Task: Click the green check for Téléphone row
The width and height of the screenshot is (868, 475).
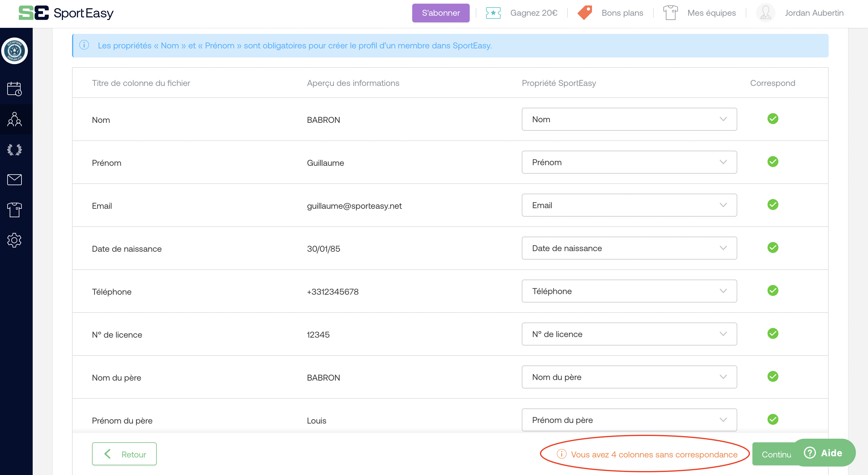Action: pos(773,291)
